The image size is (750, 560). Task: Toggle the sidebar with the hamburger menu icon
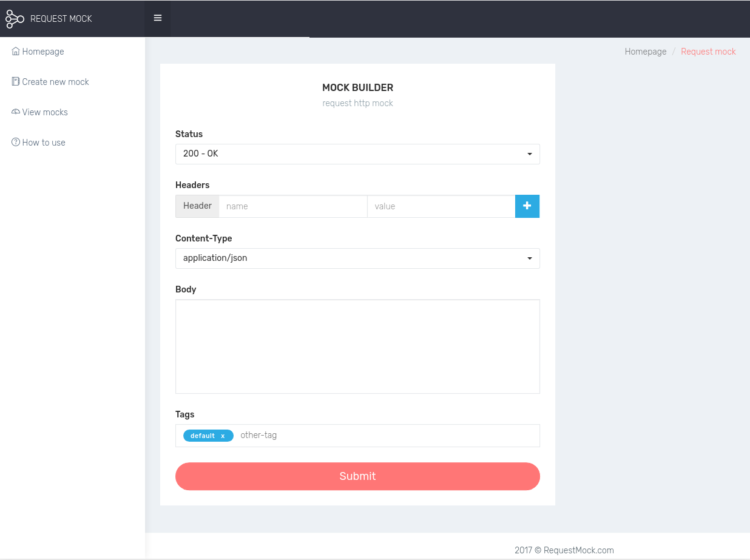(158, 18)
